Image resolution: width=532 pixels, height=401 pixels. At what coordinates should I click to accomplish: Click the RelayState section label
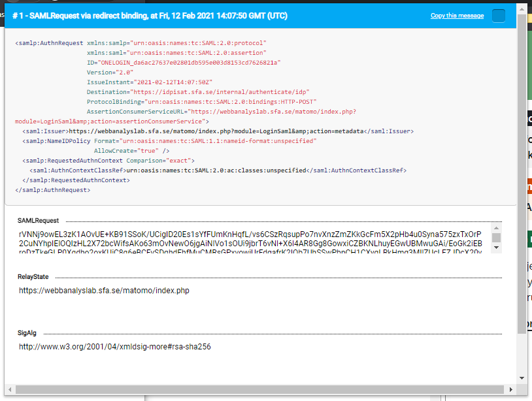pyautogui.click(x=33, y=277)
